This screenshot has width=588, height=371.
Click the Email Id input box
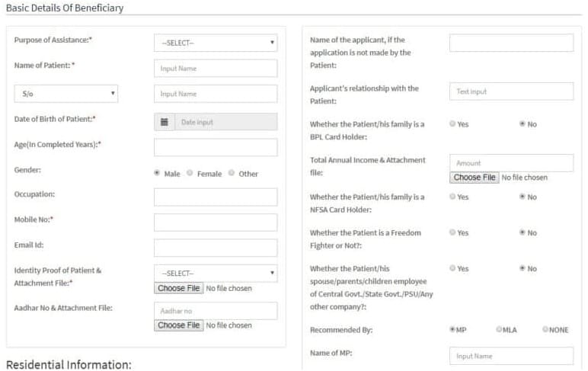pyautogui.click(x=216, y=248)
